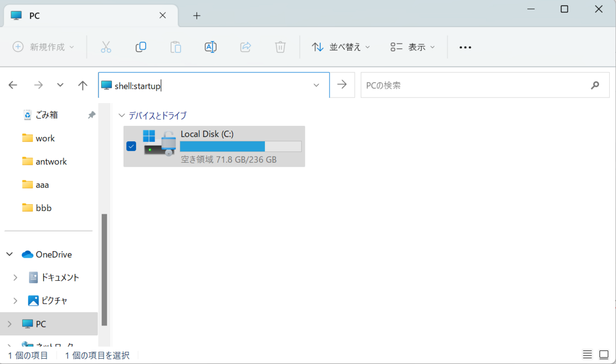The height and width of the screenshot is (364, 616).
Task: Click the Delete trash can icon
Action: pos(280,47)
